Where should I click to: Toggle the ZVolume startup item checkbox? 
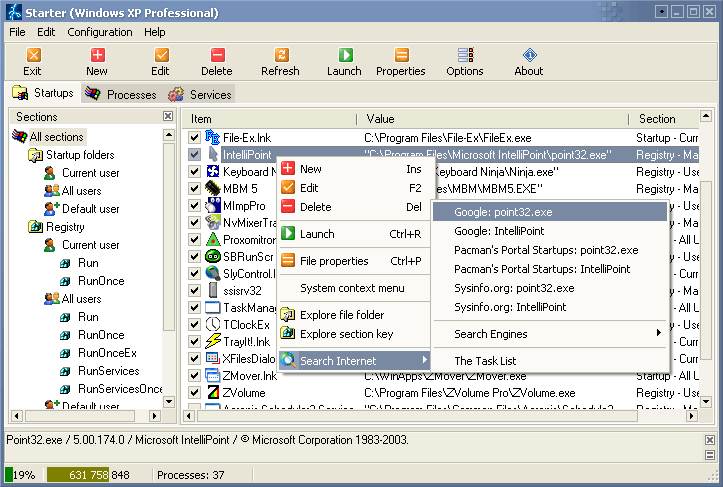[x=195, y=393]
